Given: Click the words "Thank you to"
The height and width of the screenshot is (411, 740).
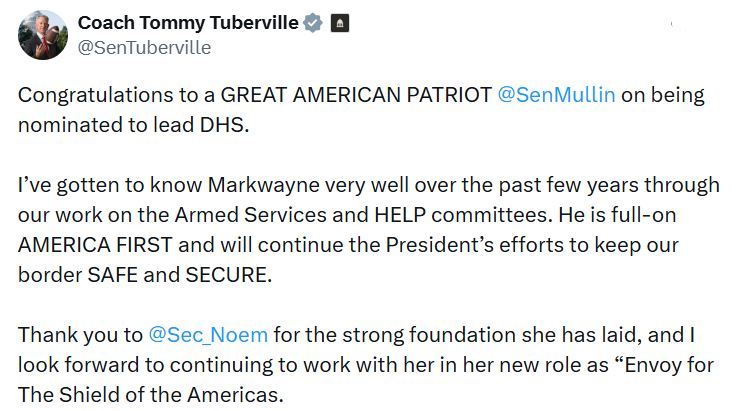Looking at the screenshot, I should tap(80, 334).
